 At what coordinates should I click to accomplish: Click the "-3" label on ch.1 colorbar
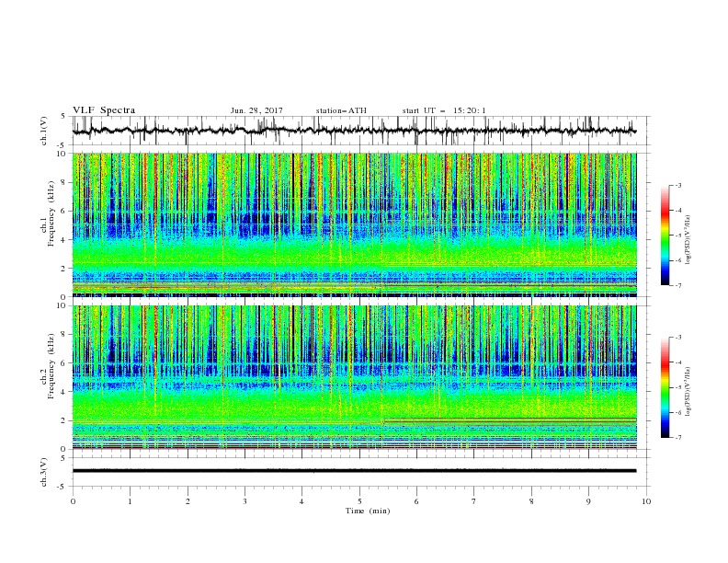[678, 186]
